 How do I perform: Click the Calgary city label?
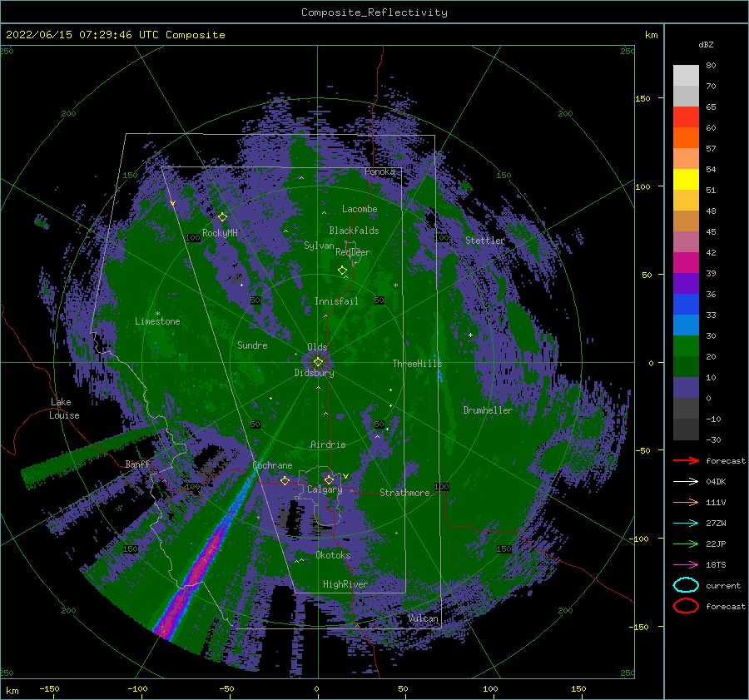tap(325, 489)
